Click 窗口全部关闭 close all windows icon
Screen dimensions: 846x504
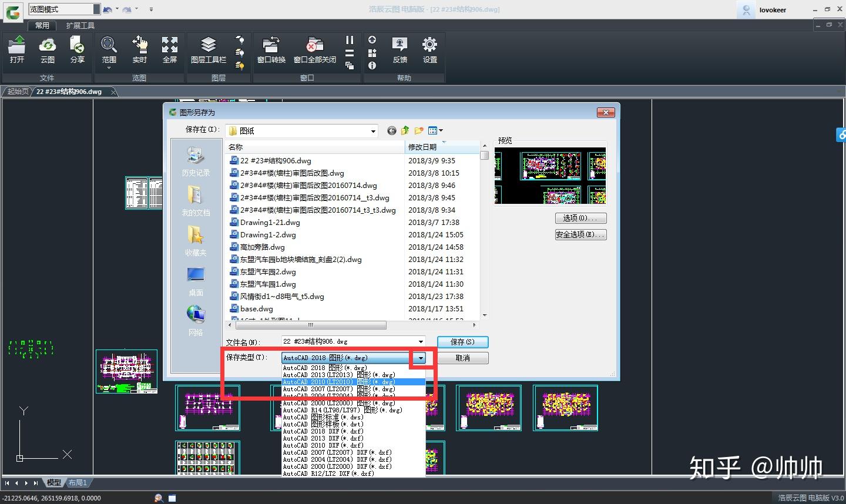tap(315, 49)
